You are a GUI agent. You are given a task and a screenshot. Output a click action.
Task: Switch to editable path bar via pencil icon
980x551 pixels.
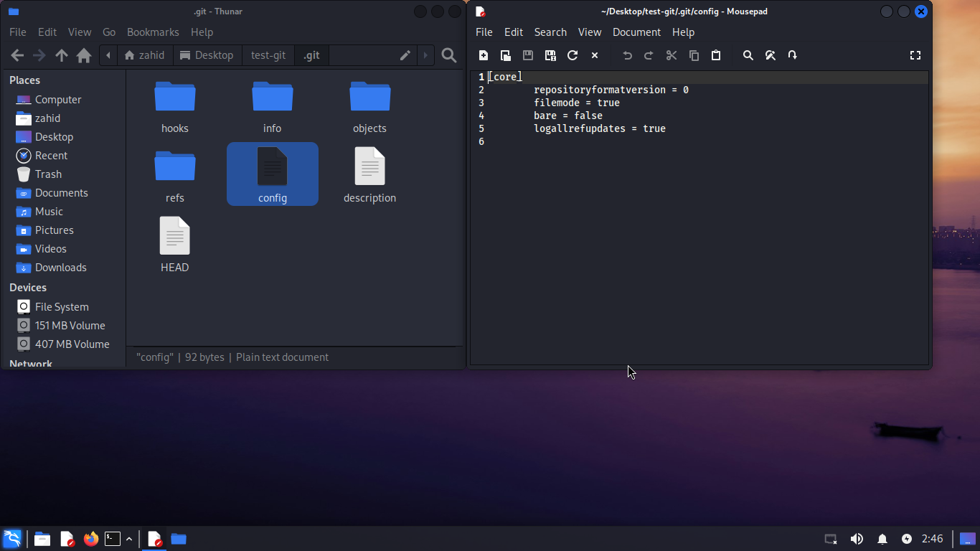(405, 55)
